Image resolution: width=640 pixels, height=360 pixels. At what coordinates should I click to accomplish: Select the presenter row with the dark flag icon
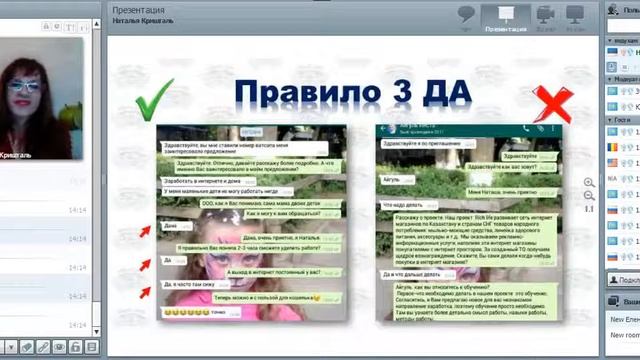[x=622, y=52]
